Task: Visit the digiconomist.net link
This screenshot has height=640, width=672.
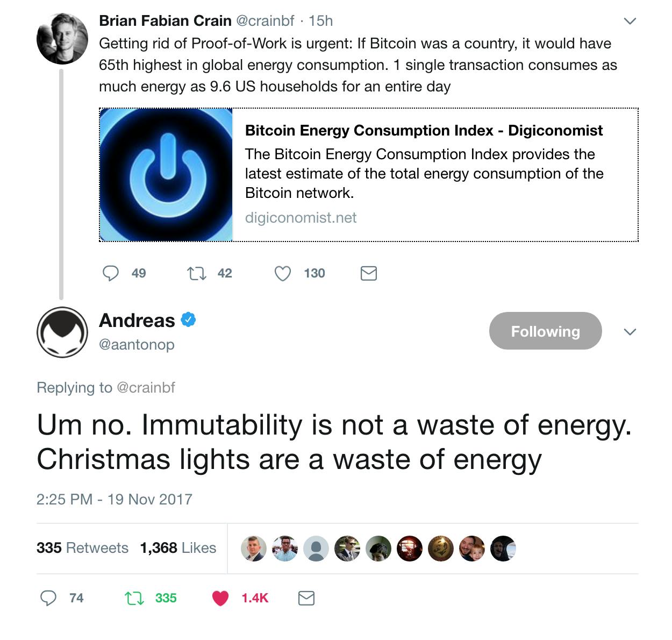Action: tap(301, 217)
